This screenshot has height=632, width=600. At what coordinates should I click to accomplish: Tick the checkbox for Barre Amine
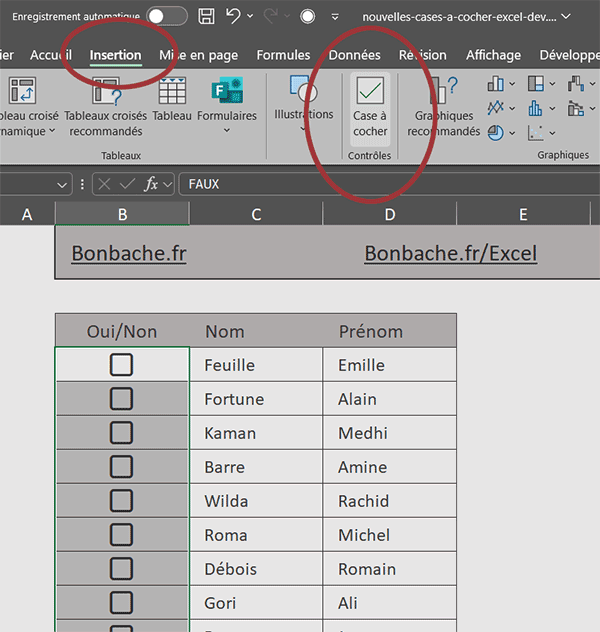tap(121, 466)
